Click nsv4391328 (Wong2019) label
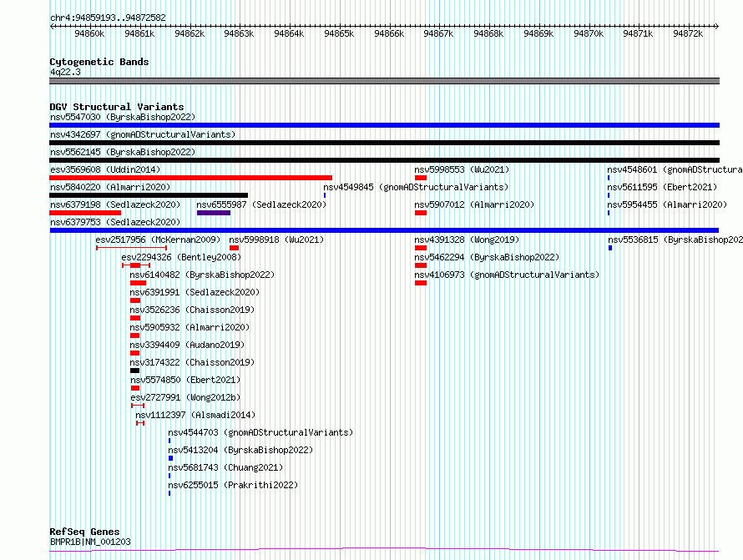This screenshot has height=560, width=743. pos(467,240)
